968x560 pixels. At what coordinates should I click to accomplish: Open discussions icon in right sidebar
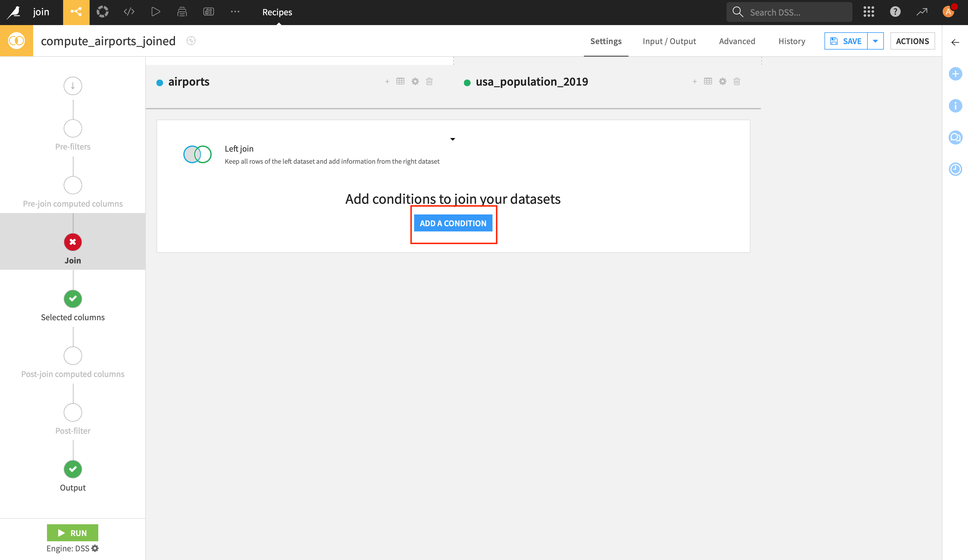tap(955, 137)
